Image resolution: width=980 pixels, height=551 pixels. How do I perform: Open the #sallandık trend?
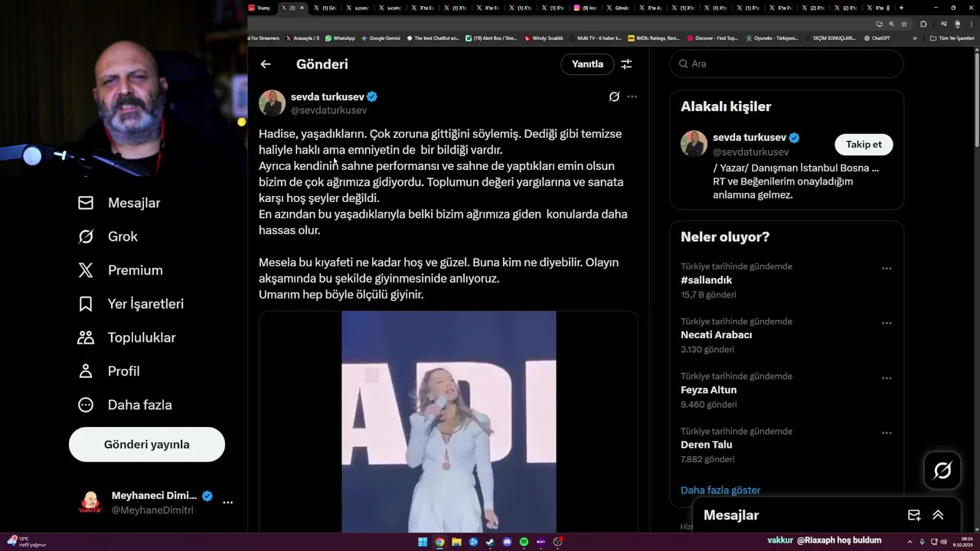click(706, 280)
